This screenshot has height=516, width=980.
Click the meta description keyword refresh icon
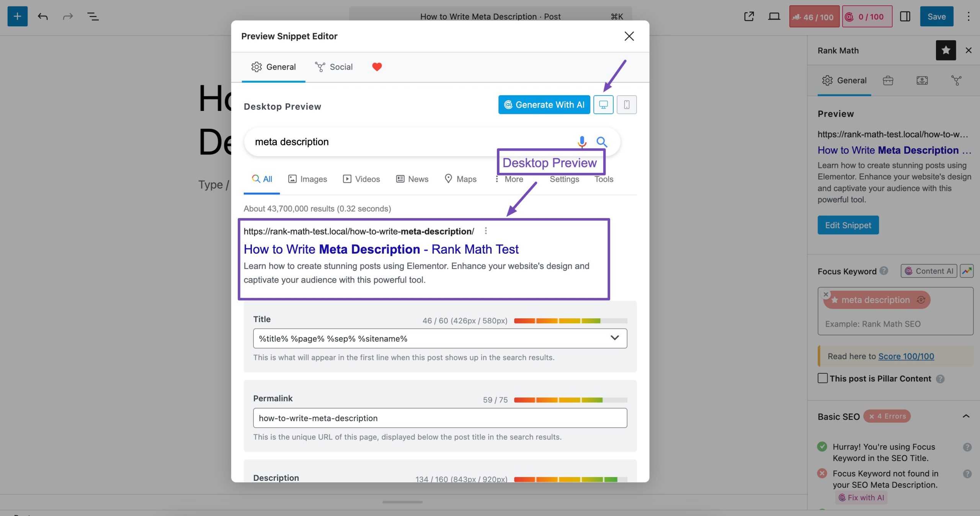tap(921, 300)
